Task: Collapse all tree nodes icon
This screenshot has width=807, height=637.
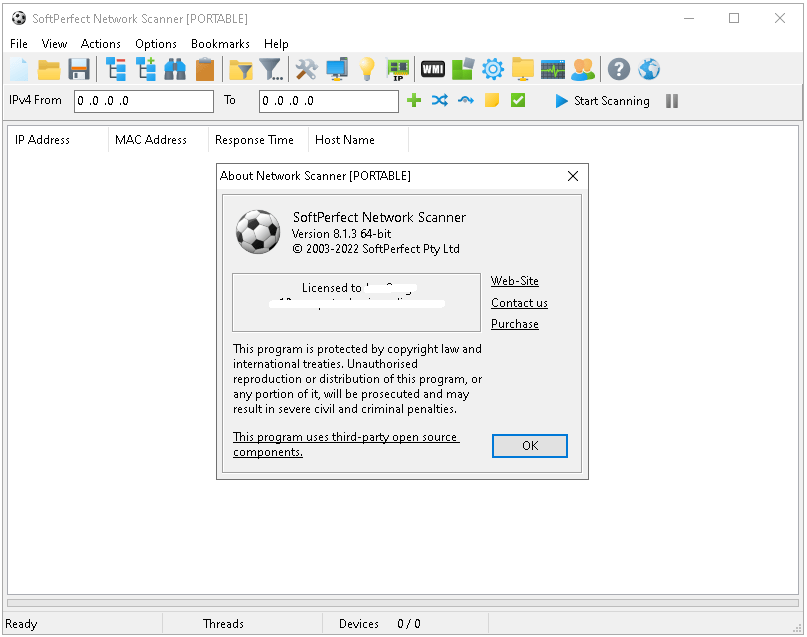Action: click(116, 69)
